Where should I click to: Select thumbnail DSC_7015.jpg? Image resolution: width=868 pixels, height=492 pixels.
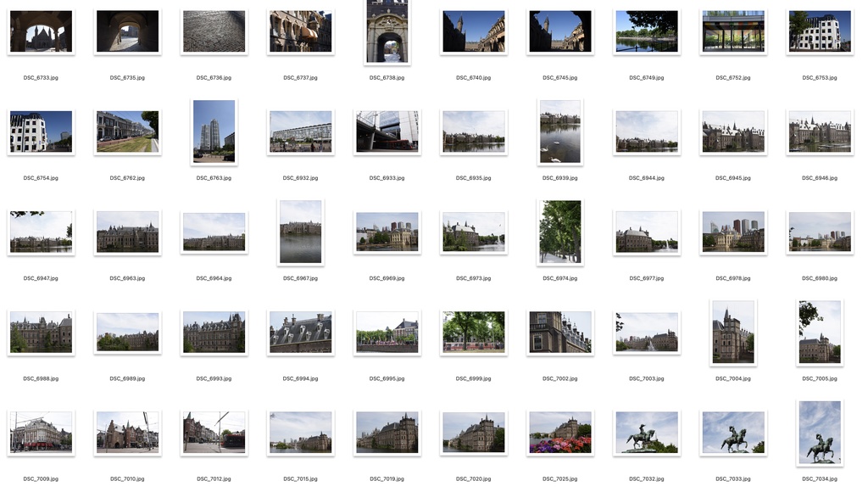pos(301,433)
